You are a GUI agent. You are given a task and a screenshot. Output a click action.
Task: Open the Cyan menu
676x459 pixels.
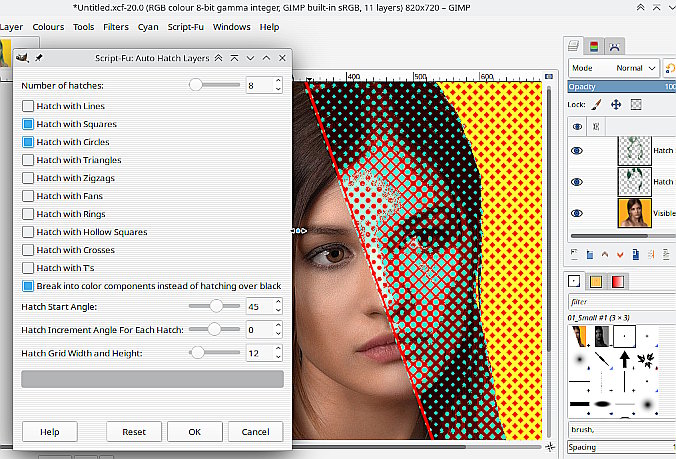(148, 27)
